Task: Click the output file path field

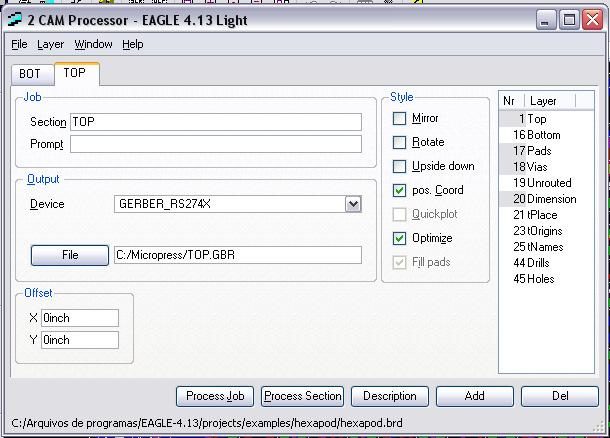Action: point(238,255)
